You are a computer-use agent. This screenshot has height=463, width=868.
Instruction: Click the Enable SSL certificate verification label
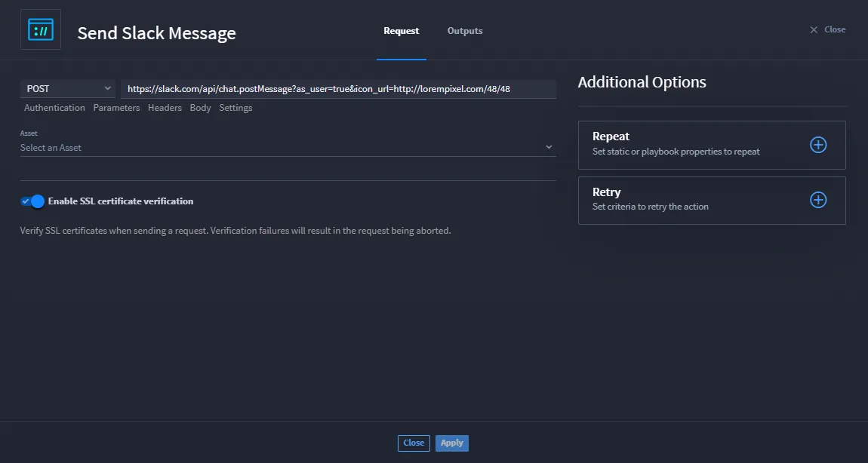121,201
